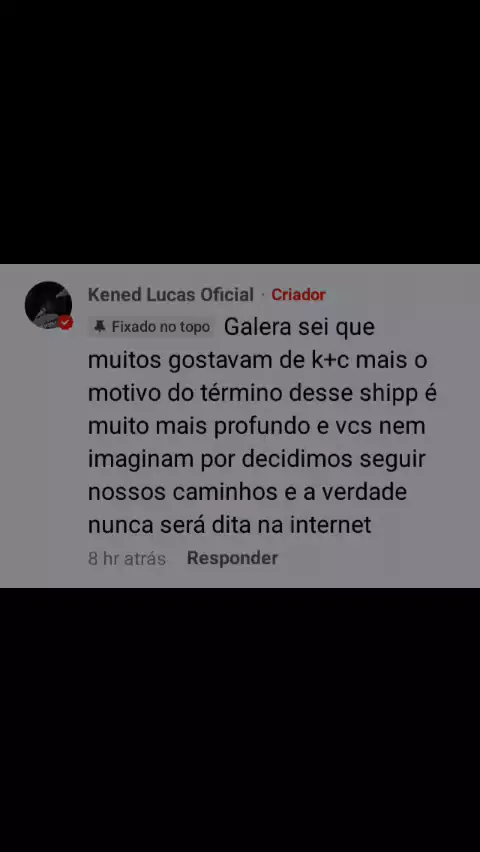The image size is (480, 852).
Task: Open the Kened Lucas Oficial channel name
Action: coord(171,295)
